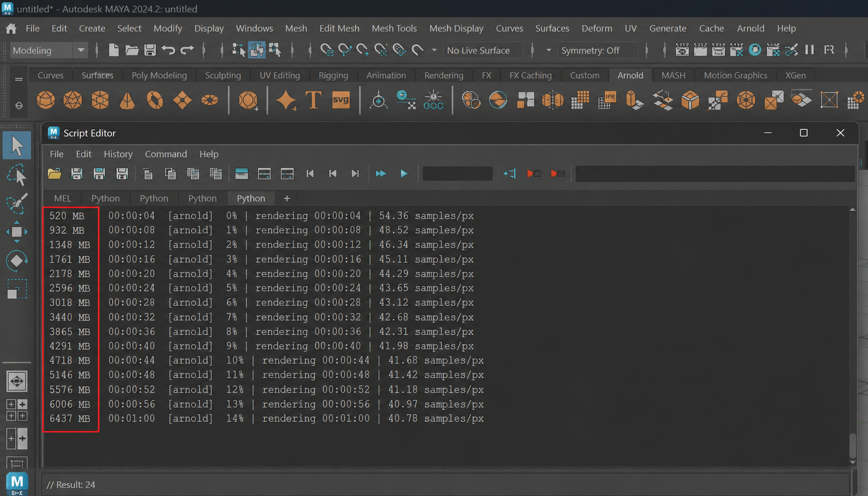The height and width of the screenshot is (496, 868).
Task: Toggle select by hierarchy mode icon
Action: click(238, 50)
